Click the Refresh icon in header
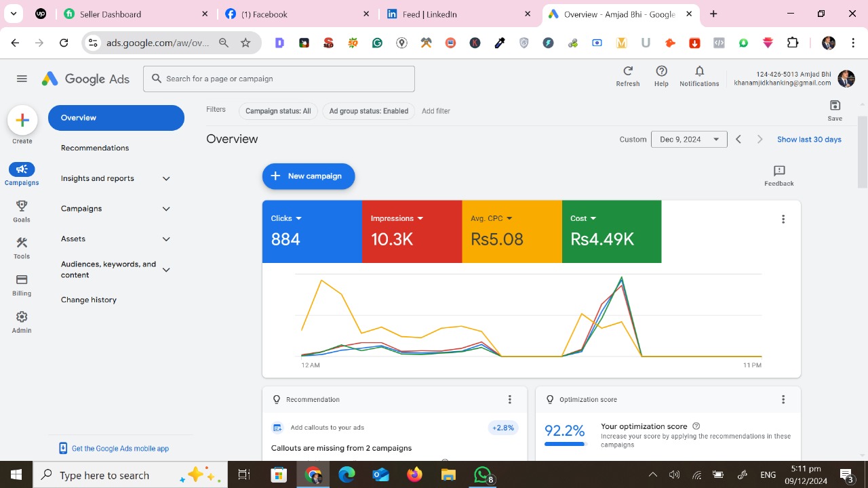The height and width of the screenshot is (488, 868). click(627, 72)
